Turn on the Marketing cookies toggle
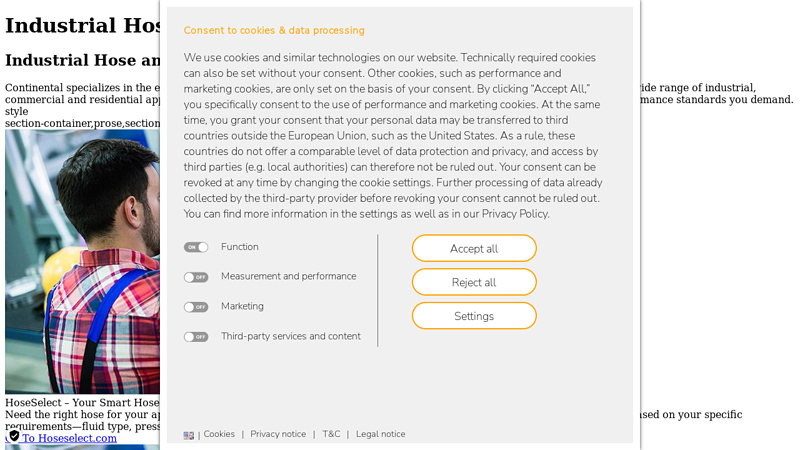The width and height of the screenshot is (800, 450). pos(196,307)
